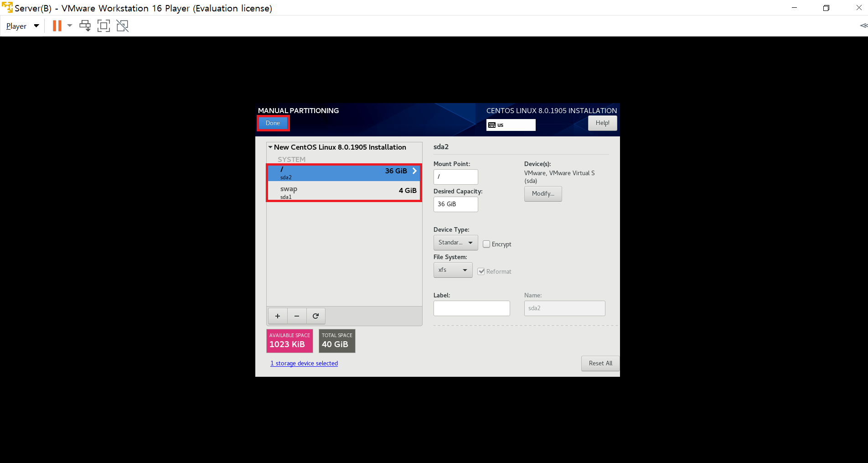Click the Label input field
Screen dimensions: 868x463
pyautogui.click(x=471, y=308)
